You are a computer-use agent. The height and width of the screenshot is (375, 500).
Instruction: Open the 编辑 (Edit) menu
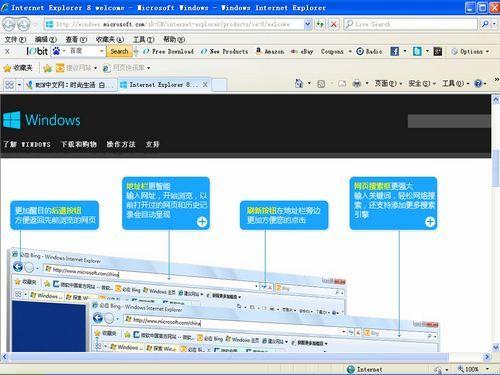point(46,39)
